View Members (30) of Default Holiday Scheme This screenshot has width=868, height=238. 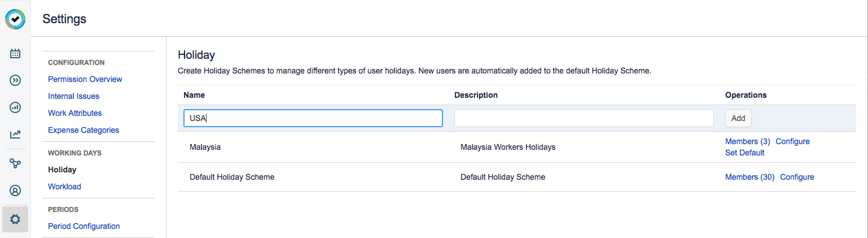(749, 177)
